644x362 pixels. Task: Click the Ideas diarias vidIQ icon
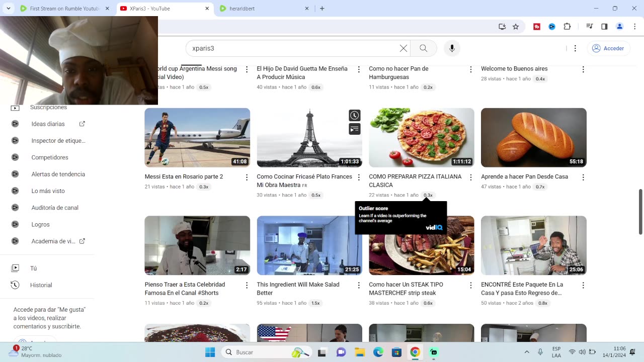15,124
